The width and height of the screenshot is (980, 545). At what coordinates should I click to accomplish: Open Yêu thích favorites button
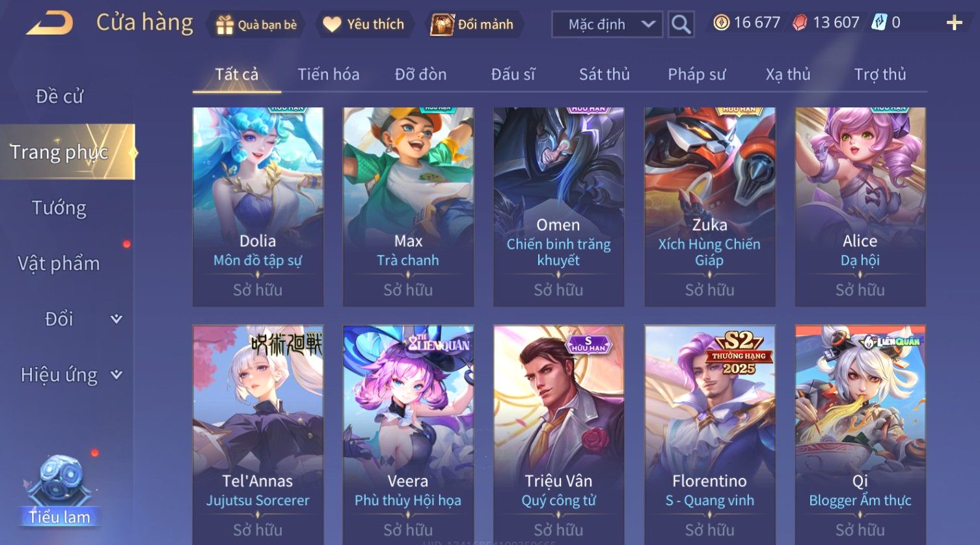[x=365, y=24]
